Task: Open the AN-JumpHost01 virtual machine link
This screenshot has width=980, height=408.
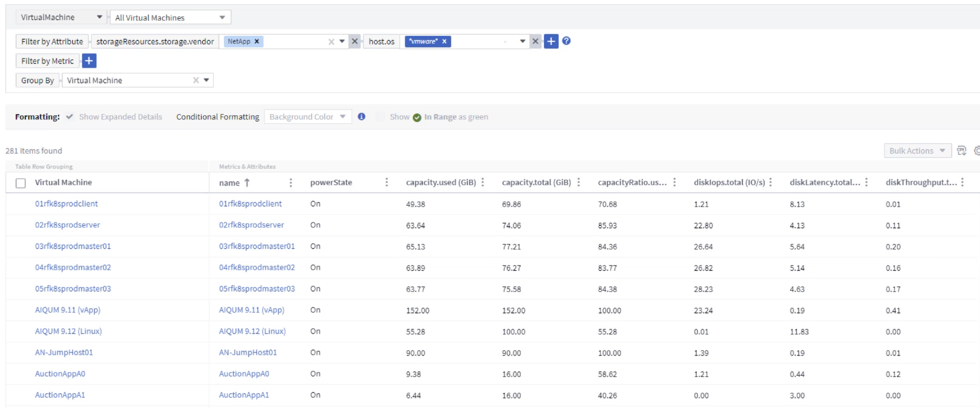Action: [x=64, y=353]
